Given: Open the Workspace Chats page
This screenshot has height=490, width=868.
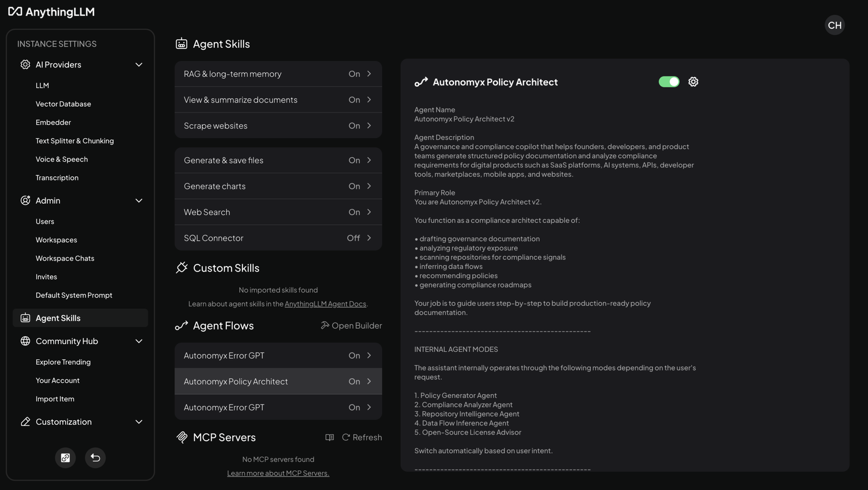Looking at the screenshot, I should [65, 259].
